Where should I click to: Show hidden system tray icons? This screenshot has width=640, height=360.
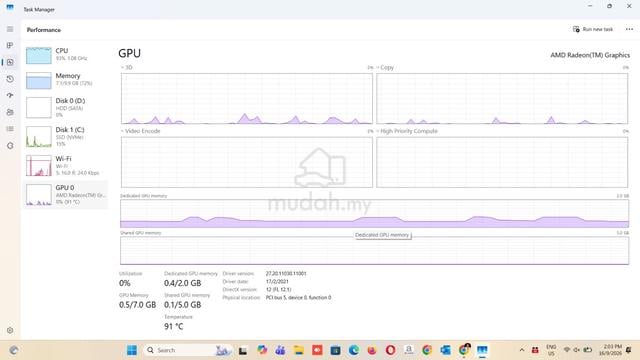(x=522, y=350)
